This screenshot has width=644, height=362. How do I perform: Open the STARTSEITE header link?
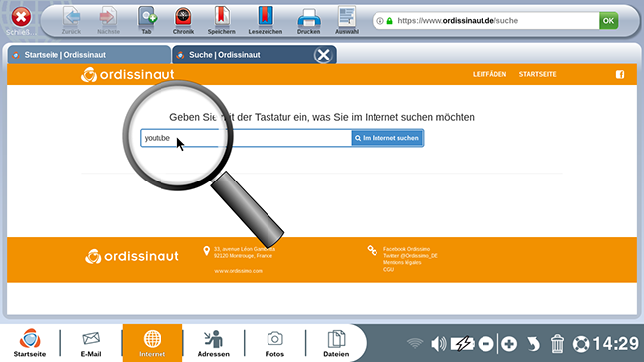point(537,74)
